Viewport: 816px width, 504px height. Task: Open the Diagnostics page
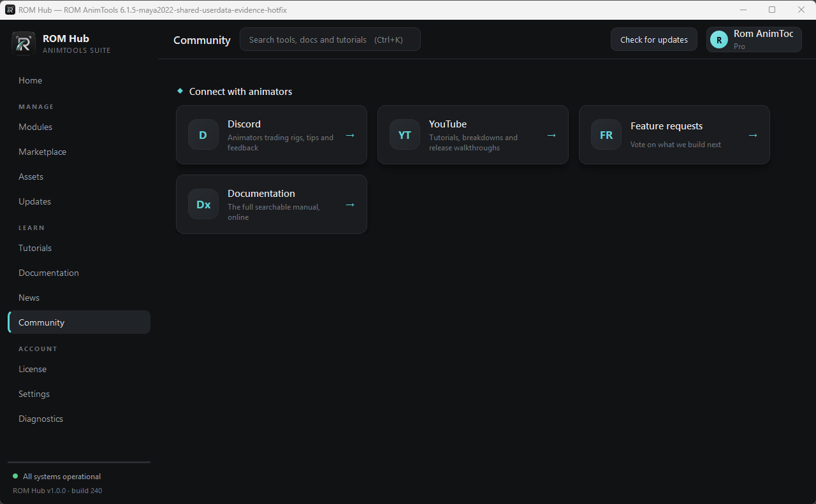(79, 419)
